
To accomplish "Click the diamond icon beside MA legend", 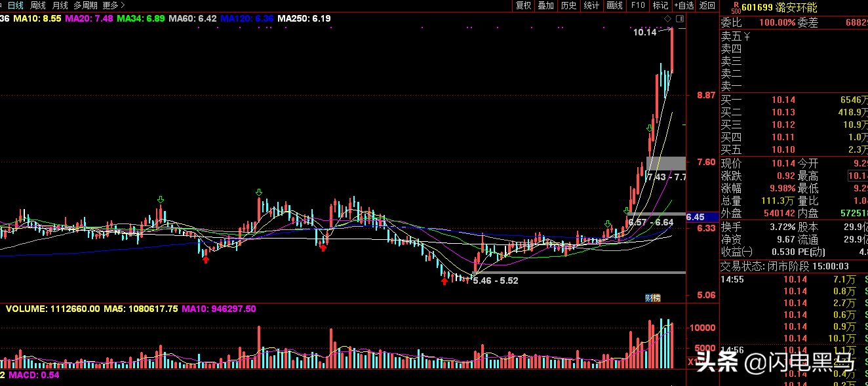I will click(667, 18).
